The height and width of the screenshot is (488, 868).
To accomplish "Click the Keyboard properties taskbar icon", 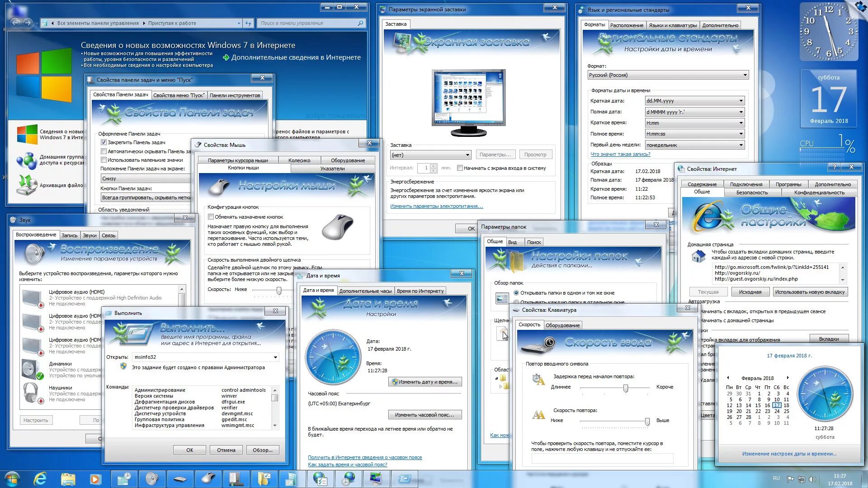I will pyautogui.click(x=180, y=479).
